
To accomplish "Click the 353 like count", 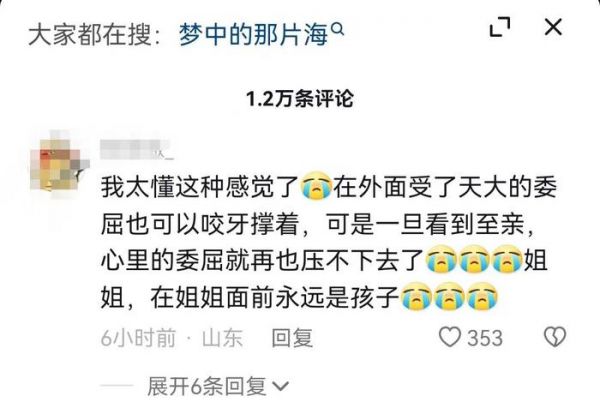I will pyautogui.click(x=485, y=338).
